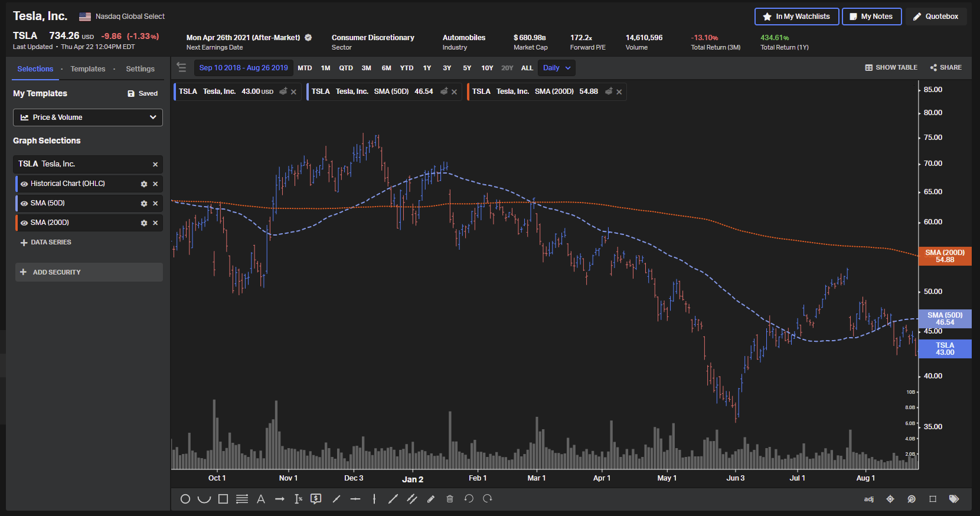Screen dimensions: 980x516
Task: Click the fullscreen square icon
Action: 933,499
